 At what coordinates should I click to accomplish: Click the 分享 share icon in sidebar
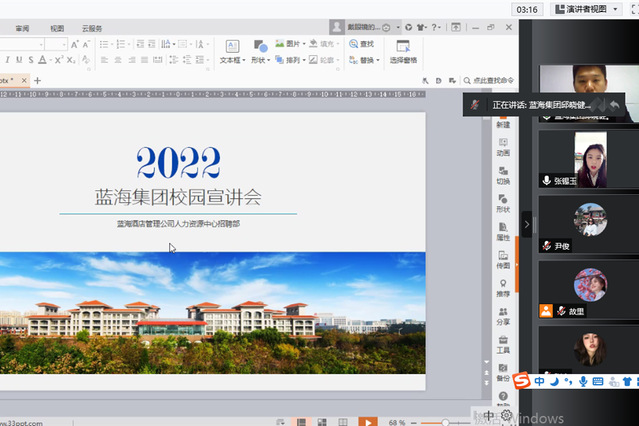click(503, 316)
